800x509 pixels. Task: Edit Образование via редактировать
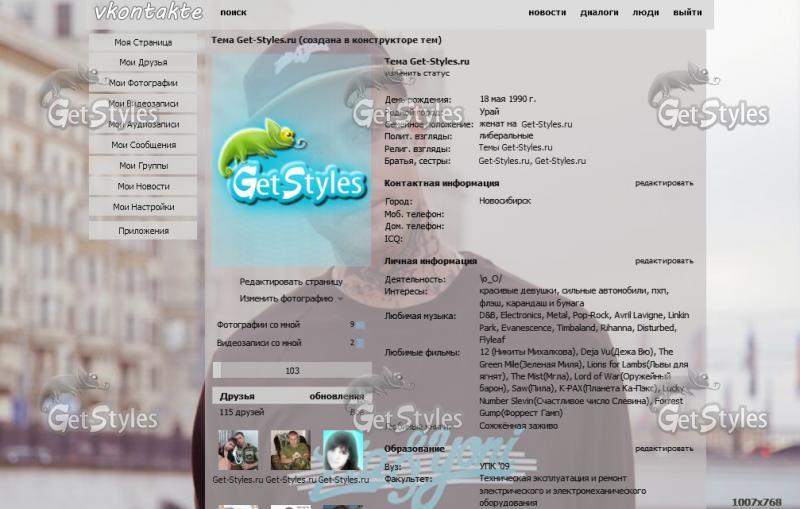click(x=664, y=448)
